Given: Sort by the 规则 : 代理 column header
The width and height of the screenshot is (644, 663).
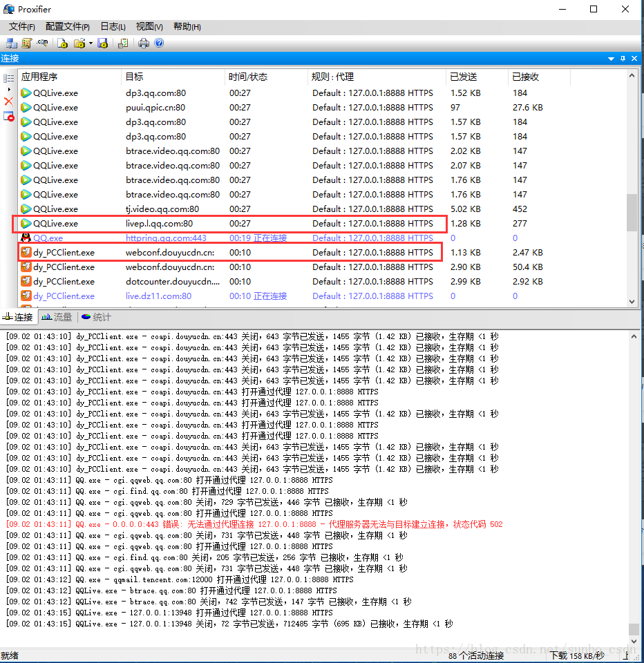Looking at the screenshot, I should tap(377, 77).
